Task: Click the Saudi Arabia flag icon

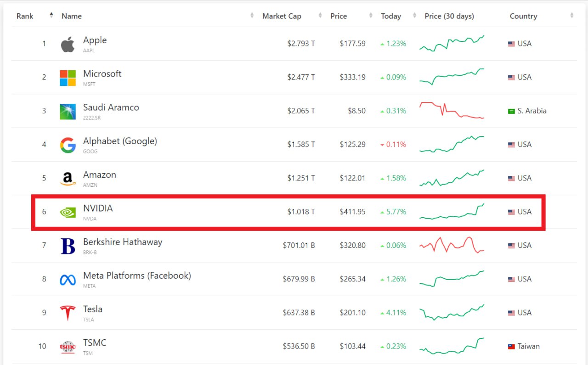Action: (511, 111)
